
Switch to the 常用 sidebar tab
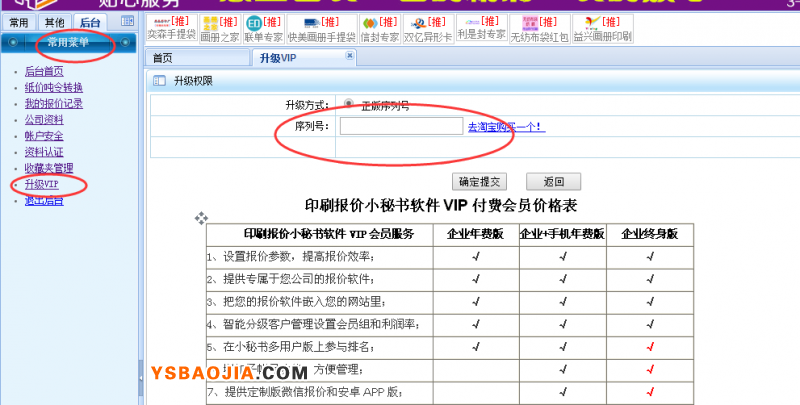[19, 22]
